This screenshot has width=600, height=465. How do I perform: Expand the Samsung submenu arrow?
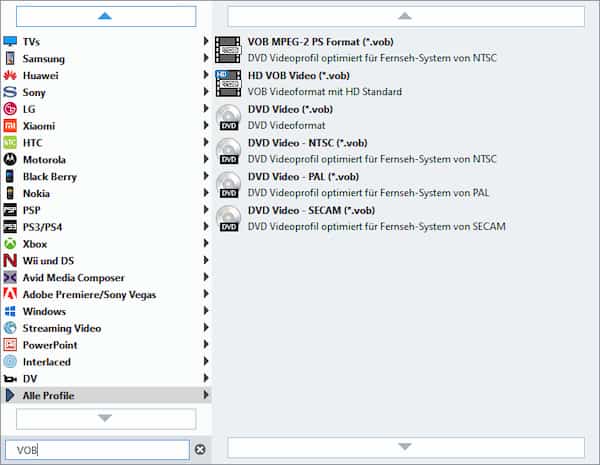coord(206,58)
